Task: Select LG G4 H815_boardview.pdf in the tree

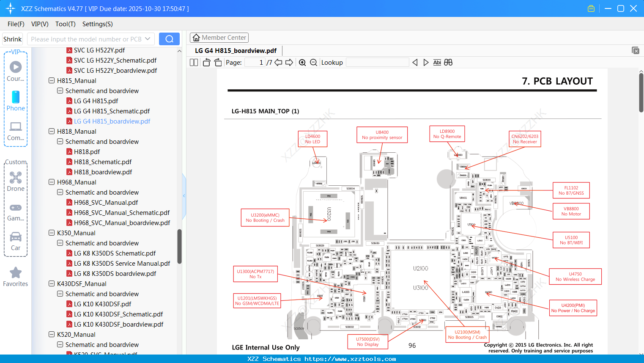Action: (108, 121)
